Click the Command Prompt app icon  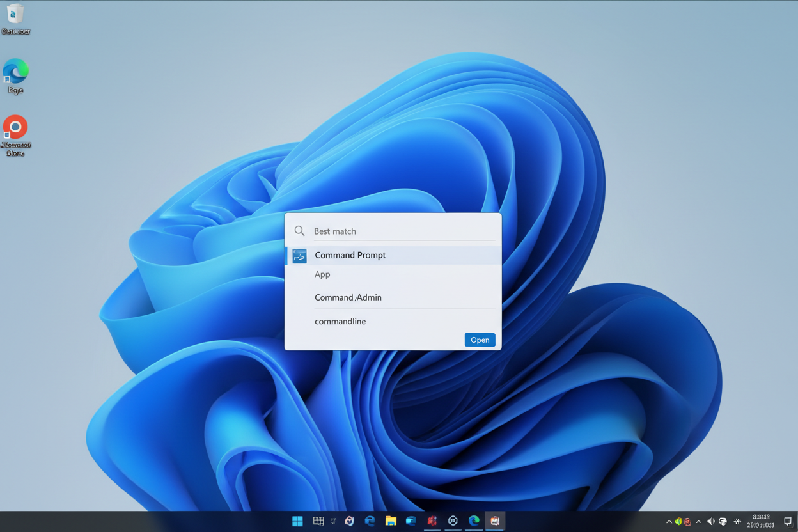[x=299, y=256]
